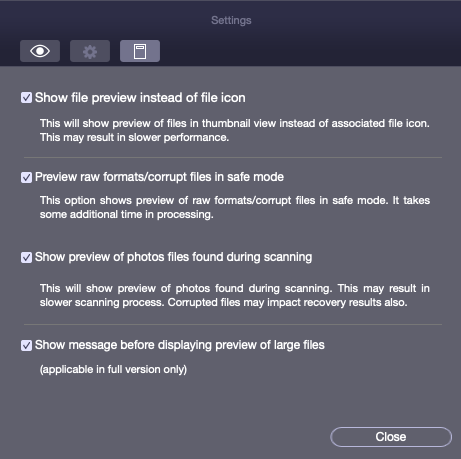Open the eye icon preview settings tab
The image size is (461, 459).
[40, 51]
